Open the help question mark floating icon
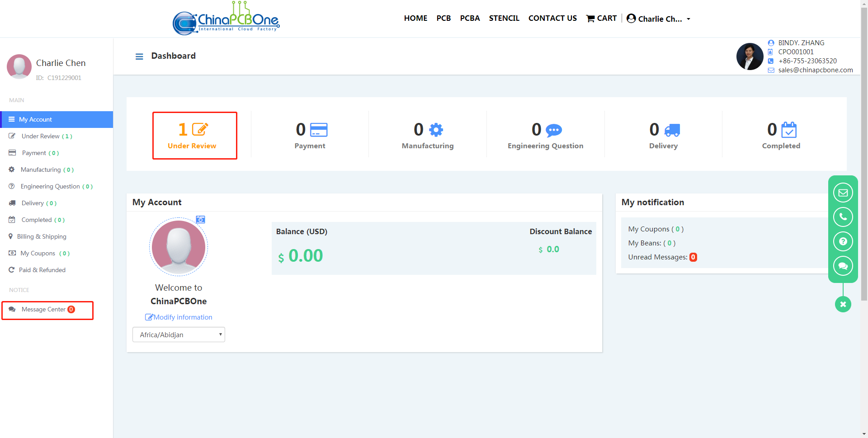868x438 pixels. tap(843, 241)
